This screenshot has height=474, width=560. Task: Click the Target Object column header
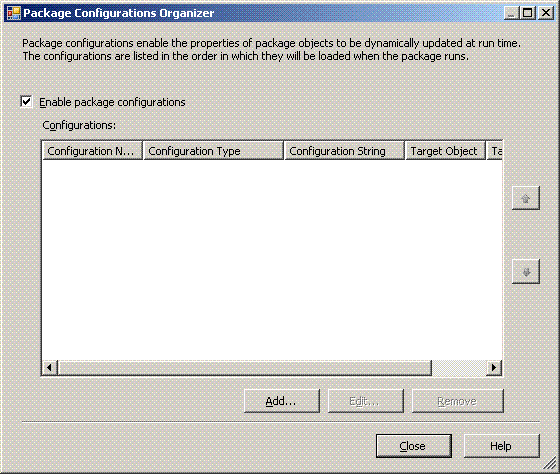coord(445,151)
